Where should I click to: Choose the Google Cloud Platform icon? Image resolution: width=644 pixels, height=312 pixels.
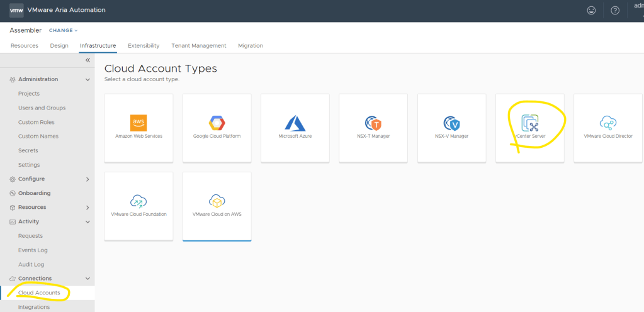tap(217, 123)
